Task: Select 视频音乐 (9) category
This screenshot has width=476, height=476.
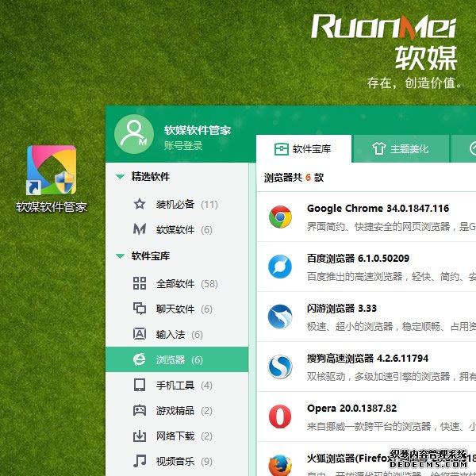Action: tap(177, 462)
